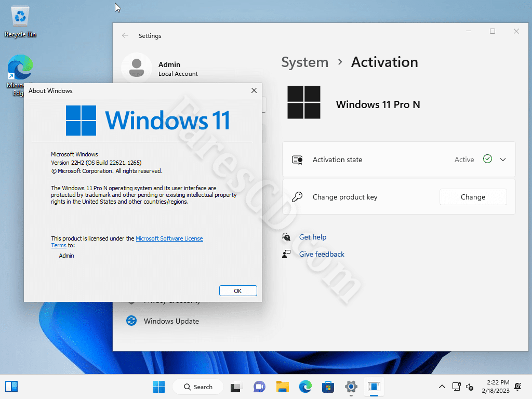Click the Windows Update sync icon
The height and width of the screenshot is (399, 532).
click(131, 321)
